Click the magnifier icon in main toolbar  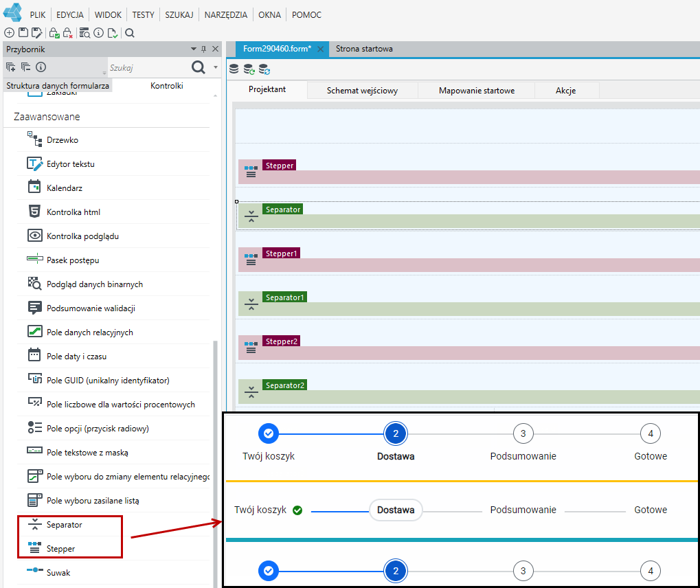[130, 32]
